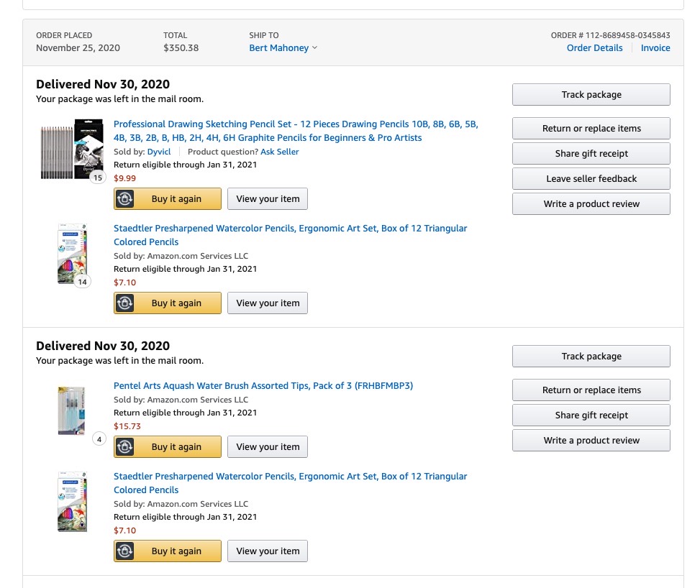Open the Dyvicl seller link
Image resolution: width=700 pixels, height=588 pixels.
click(x=159, y=152)
